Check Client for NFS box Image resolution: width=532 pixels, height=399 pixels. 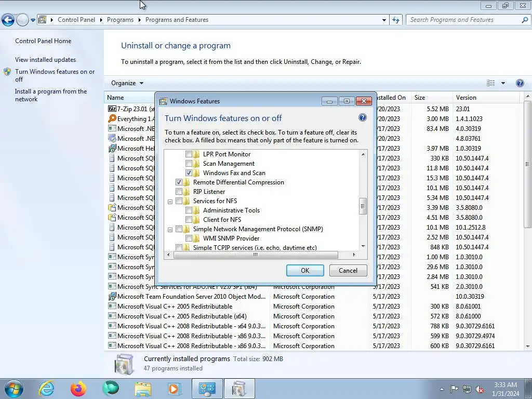tap(189, 220)
